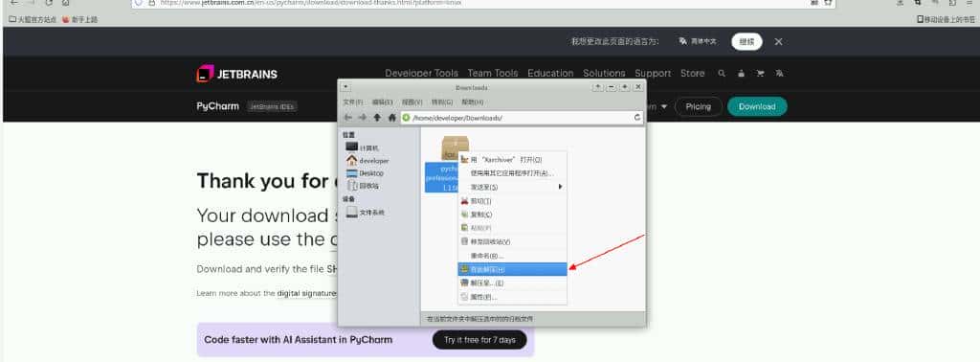980x362 pixels.
Task: Expand the 发送至(S) submenu
Action: click(x=513, y=187)
